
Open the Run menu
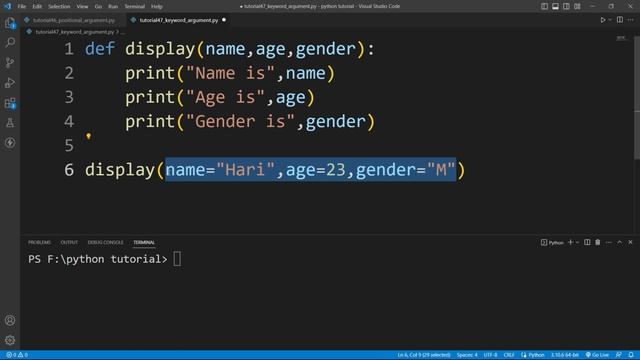(x=113, y=7)
